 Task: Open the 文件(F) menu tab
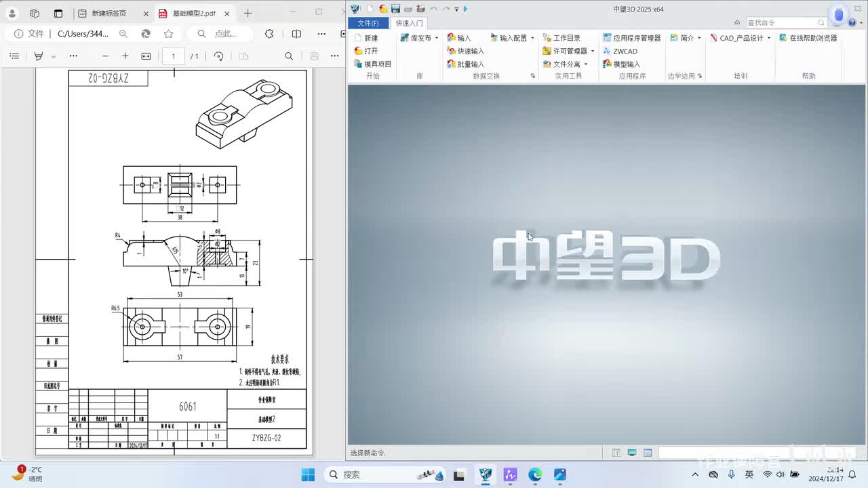(368, 23)
